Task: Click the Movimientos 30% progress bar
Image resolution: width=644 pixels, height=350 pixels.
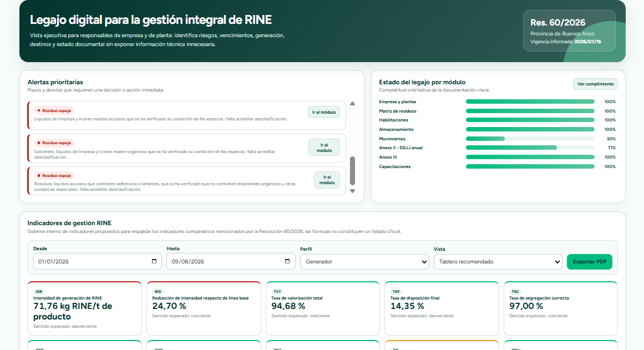Action: (x=530, y=139)
